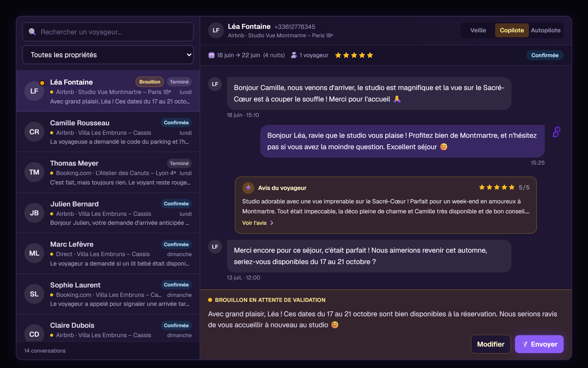Click the Brouillon badge on Léa Fontaine
This screenshot has width=588, height=368.
click(x=150, y=82)
